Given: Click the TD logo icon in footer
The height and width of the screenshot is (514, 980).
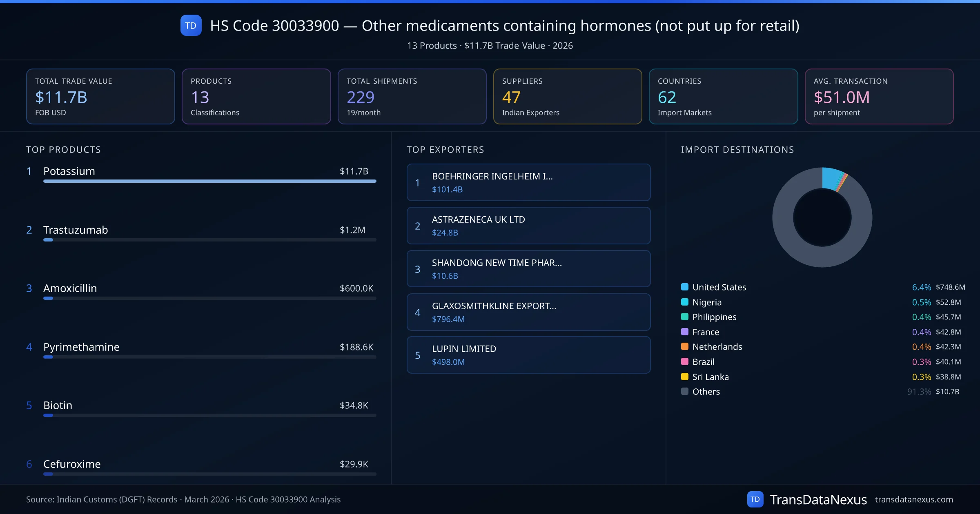Looking at the screenshot, I should 755,499.
